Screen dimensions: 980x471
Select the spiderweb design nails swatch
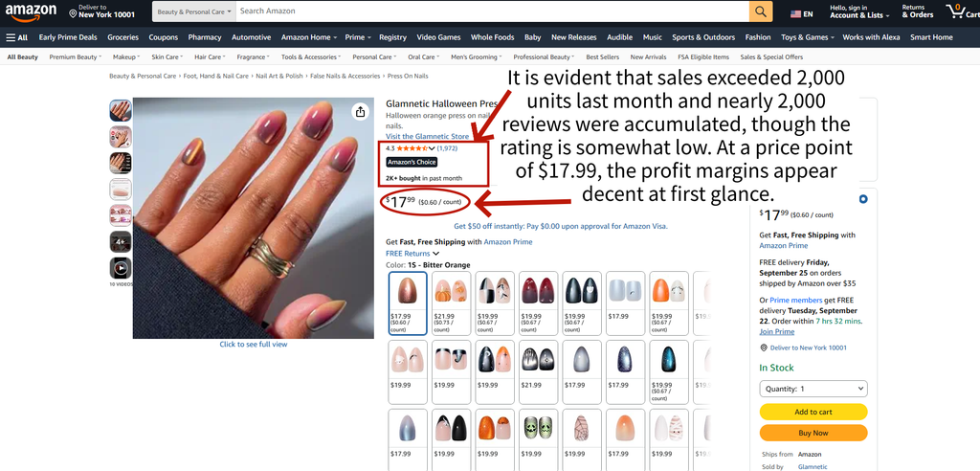pos(583,440)
